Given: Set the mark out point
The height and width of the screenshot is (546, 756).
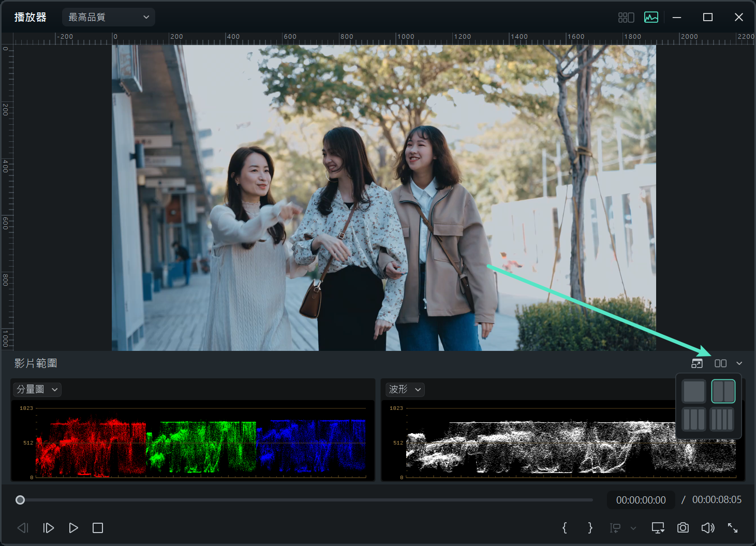Looking at the screenshot, I should [x=590, y=528].
